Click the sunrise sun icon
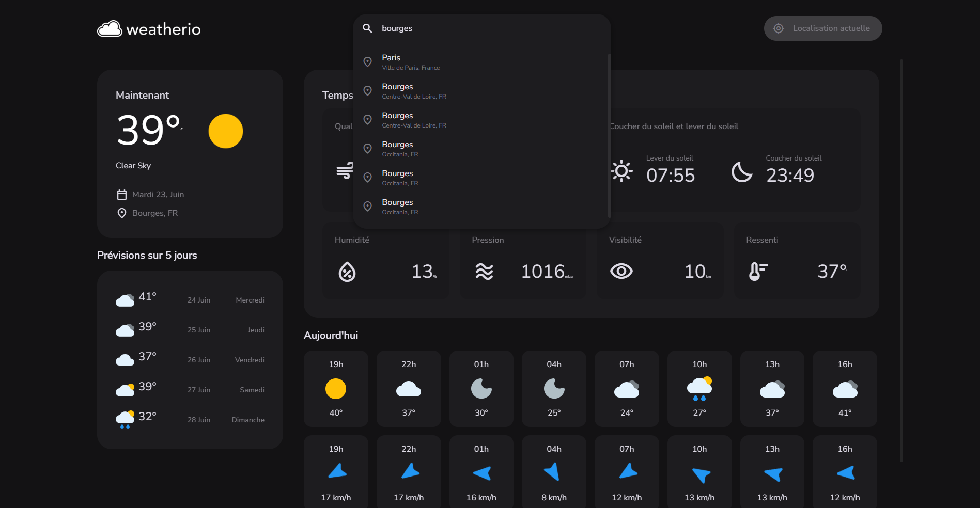The image size is (980, 508). [x=622, y=171]
